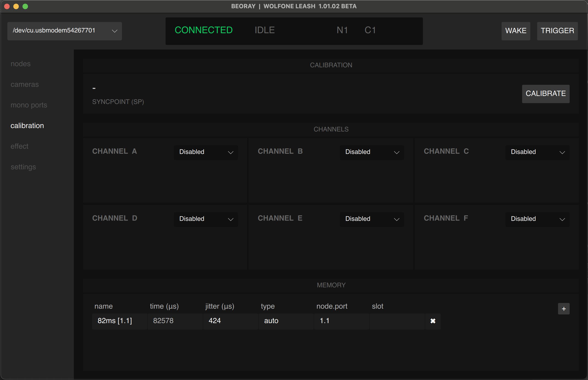Image resolution: width=588 pixels, height=380 pixels.
Task: Expand the Channel E Disabled dropdown
Action: coord(372,219)
